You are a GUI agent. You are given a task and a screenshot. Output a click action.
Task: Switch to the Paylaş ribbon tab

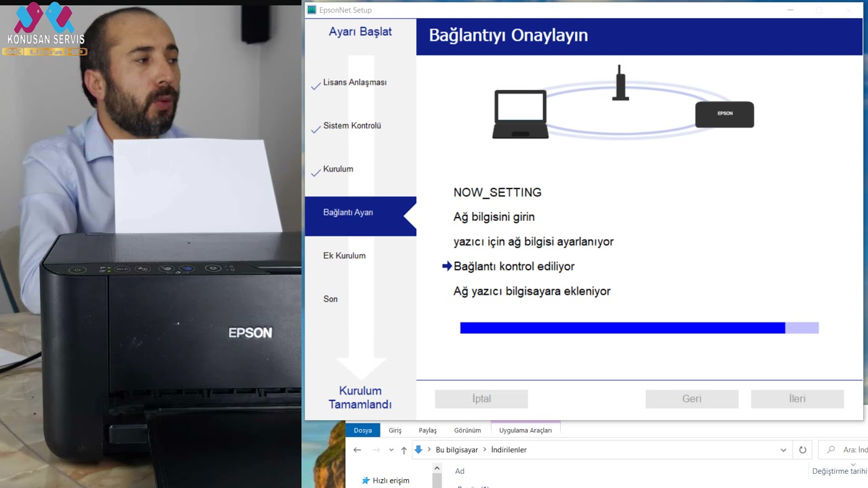428,430
